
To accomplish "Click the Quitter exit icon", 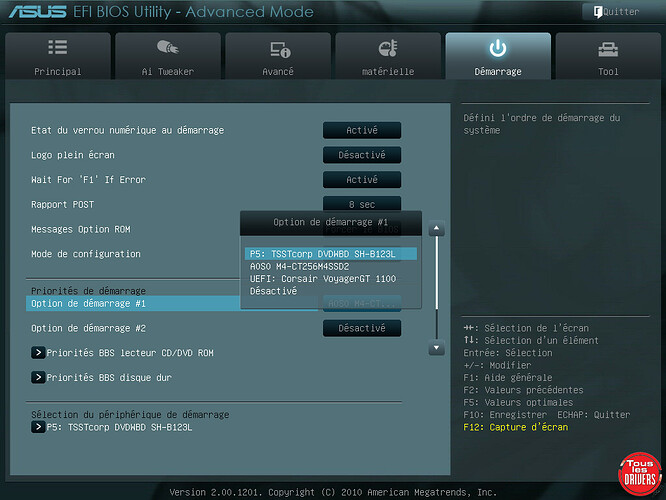I will (x=597, y=12).
